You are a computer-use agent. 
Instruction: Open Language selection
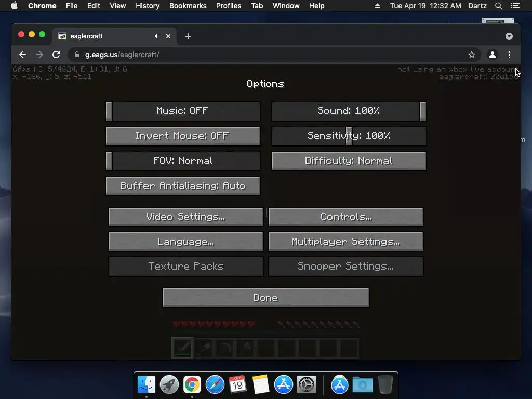coord(185,242)
